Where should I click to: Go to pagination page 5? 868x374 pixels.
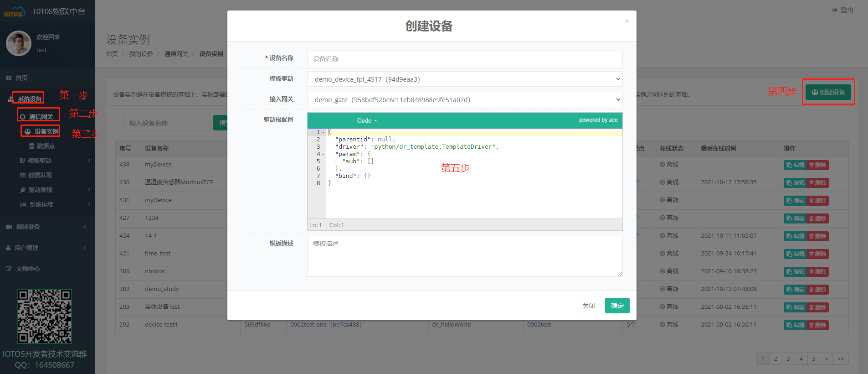814,358
